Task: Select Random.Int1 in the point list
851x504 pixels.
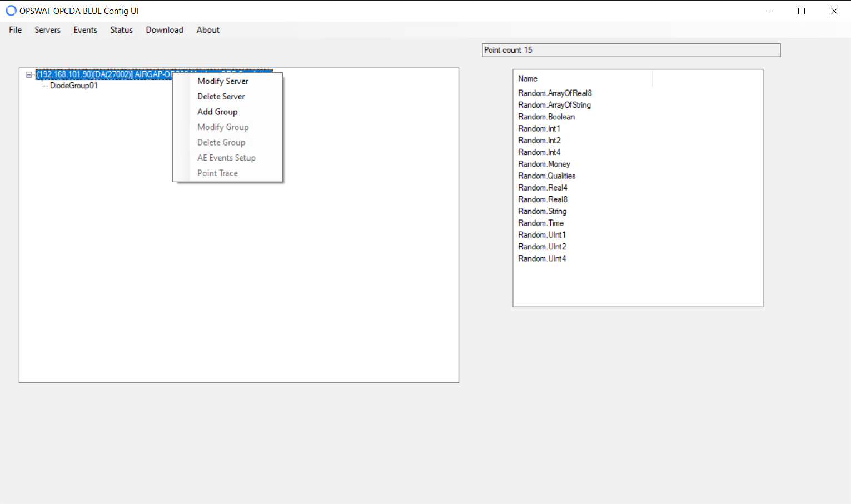Action: [x=539, y=129]
